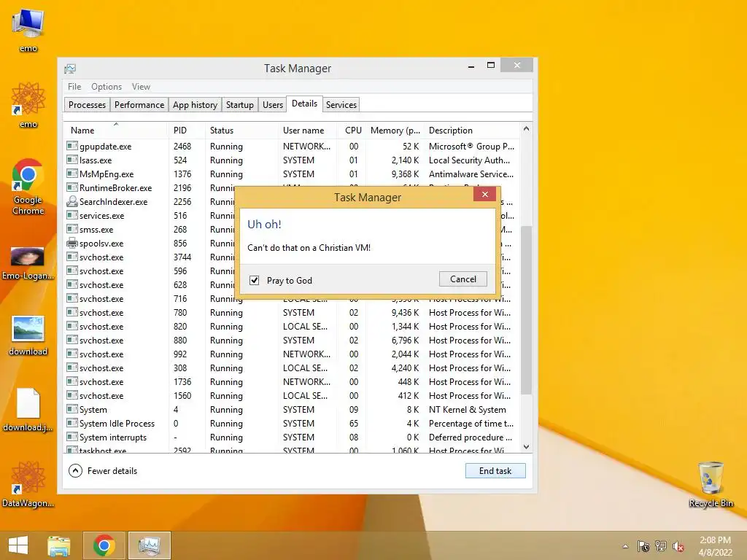Screen dimensions: 747x560
Task: Switch to the Startup tab
Action: [x=239, y=105]
